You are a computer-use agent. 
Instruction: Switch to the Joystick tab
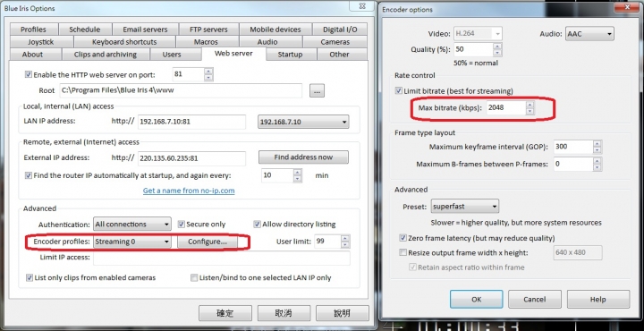pyautogui.click(x=40, y=42)
